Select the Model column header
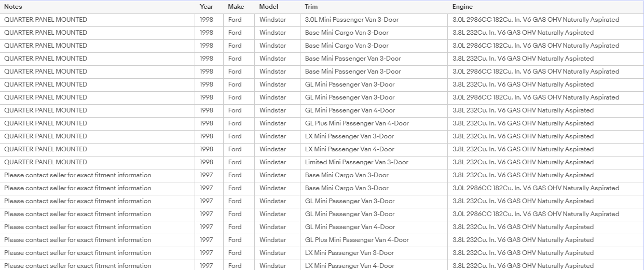644x270 pixels. click(269, 7)
